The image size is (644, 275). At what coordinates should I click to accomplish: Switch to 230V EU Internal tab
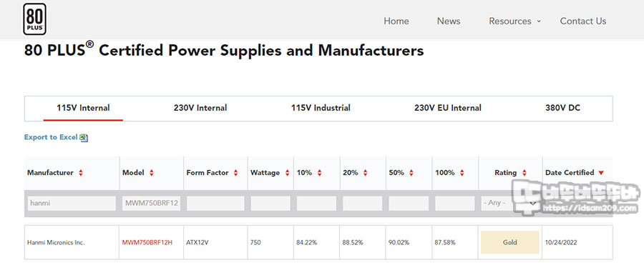[448, 108]
